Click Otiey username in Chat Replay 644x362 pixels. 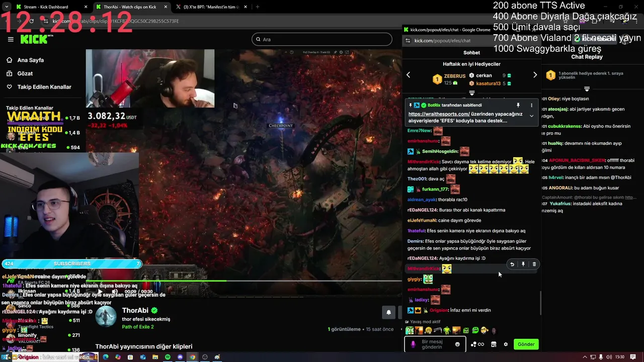click(554, 99)
